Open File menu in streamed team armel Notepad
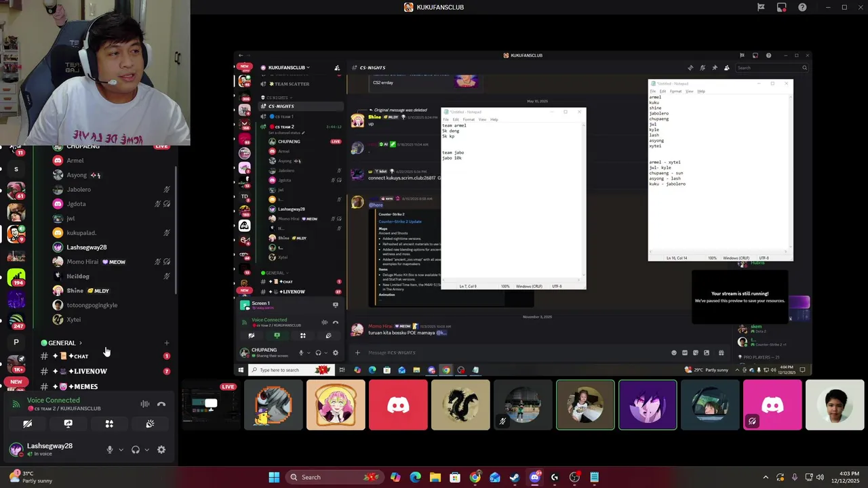 click(x=446, y=119)
